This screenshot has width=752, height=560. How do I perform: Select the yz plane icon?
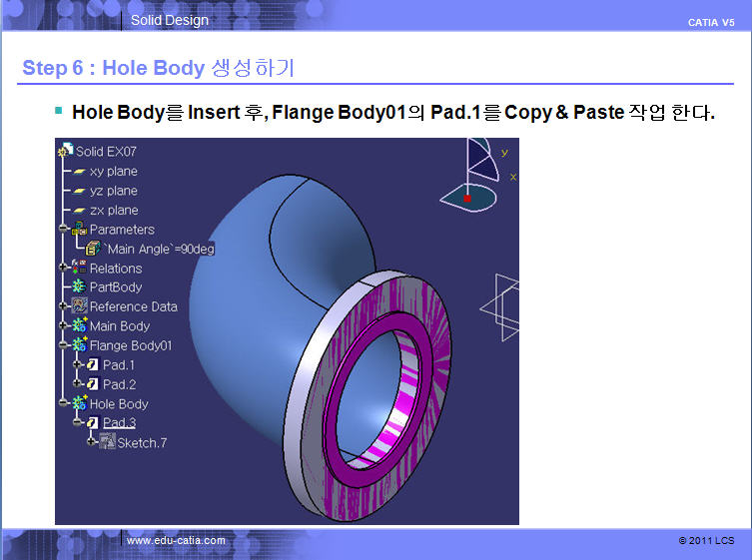(80, 192)
